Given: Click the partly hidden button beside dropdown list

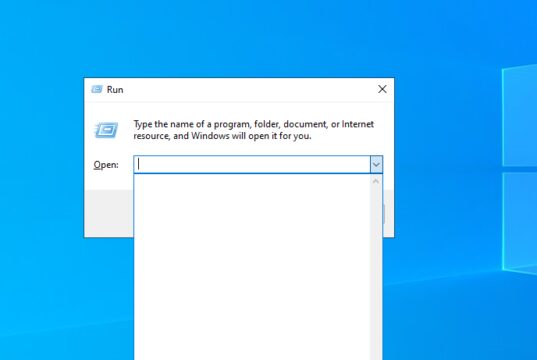Looking at the screenshot, I should pyautogui.click(x=384, y=214).
